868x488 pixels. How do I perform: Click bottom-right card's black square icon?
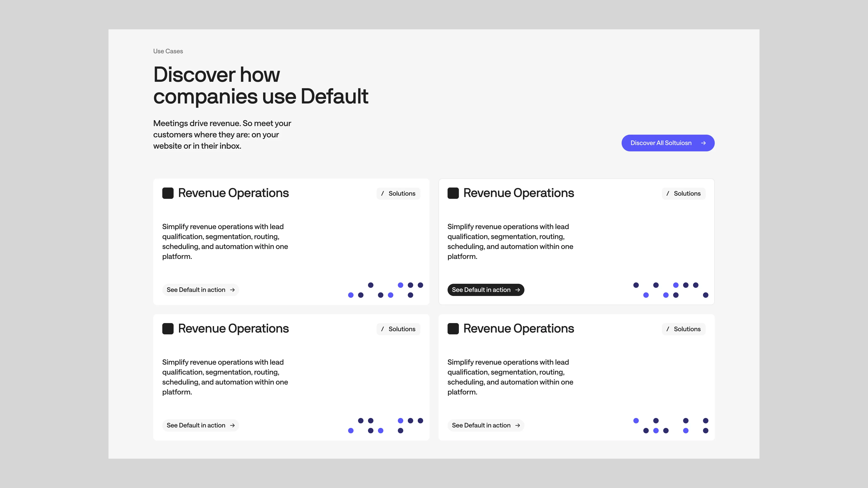pyautogui.click(x=453, y=329)
